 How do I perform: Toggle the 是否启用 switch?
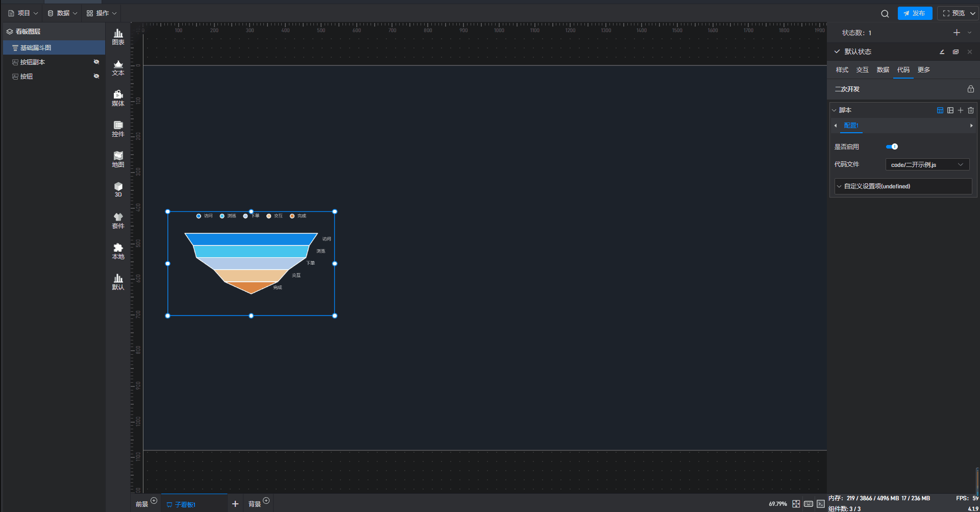892,147
